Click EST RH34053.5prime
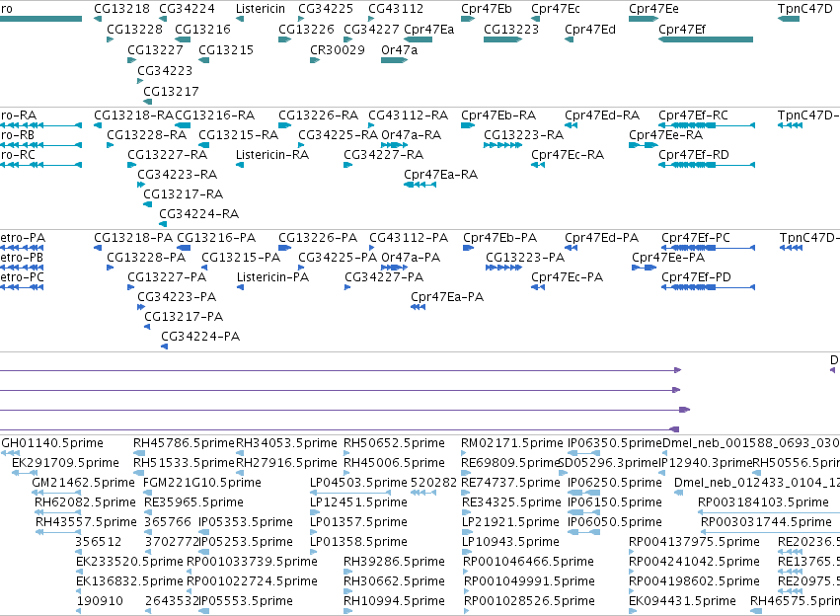This screenshot has height=616, width=840. coord(286,443)
